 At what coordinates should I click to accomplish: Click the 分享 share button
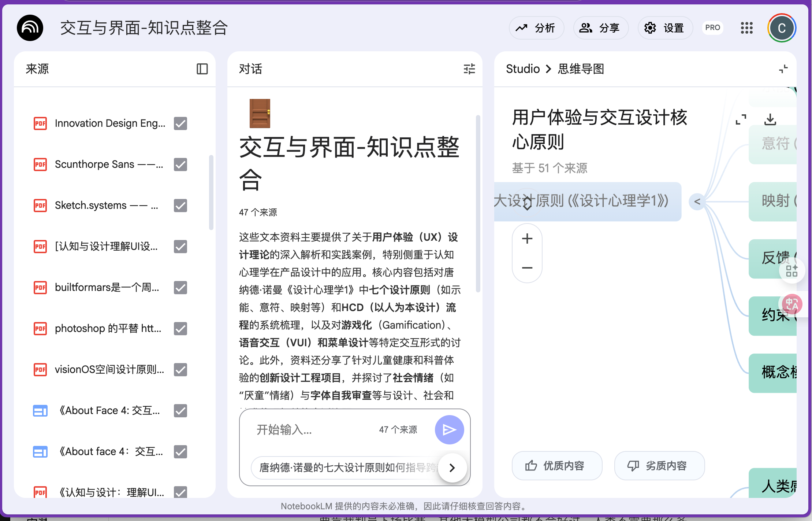601,28
